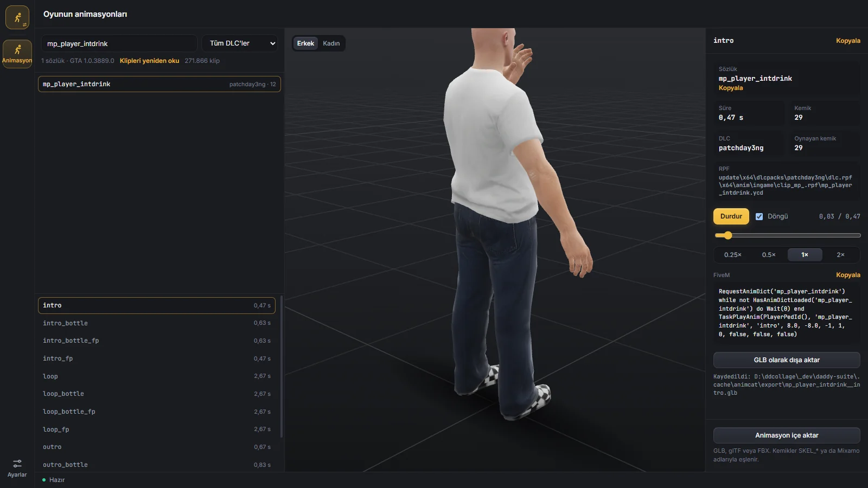Select the Erkek model toggle
Image resolution: width=868 pixels, height=488 pixels.
click(x=305, y=43)
